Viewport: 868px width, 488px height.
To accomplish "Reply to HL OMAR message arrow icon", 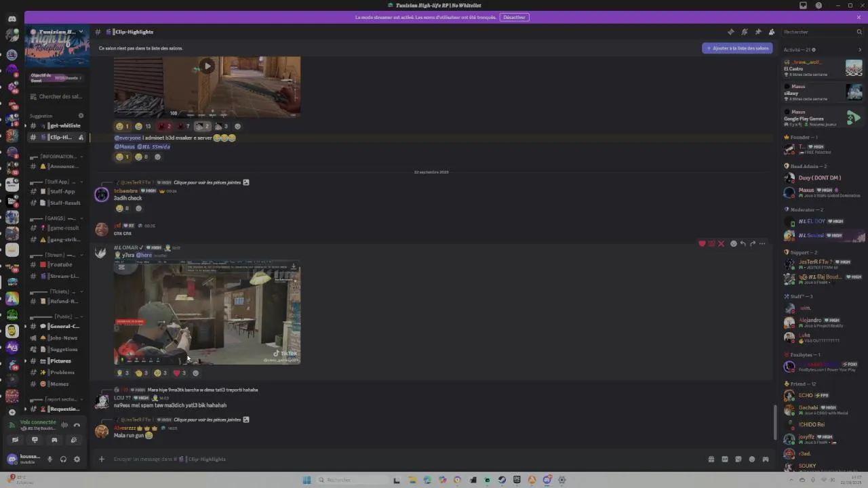I will tap(743, 243).
